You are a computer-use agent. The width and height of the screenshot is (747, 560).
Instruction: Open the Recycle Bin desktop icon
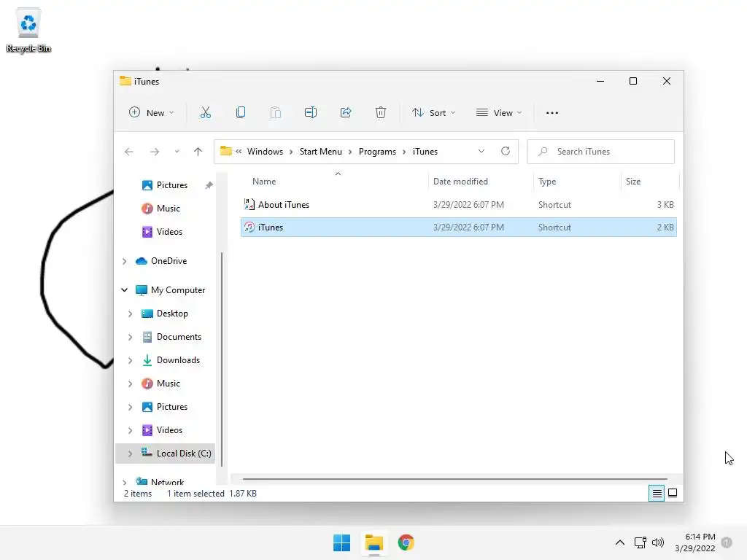28,31
